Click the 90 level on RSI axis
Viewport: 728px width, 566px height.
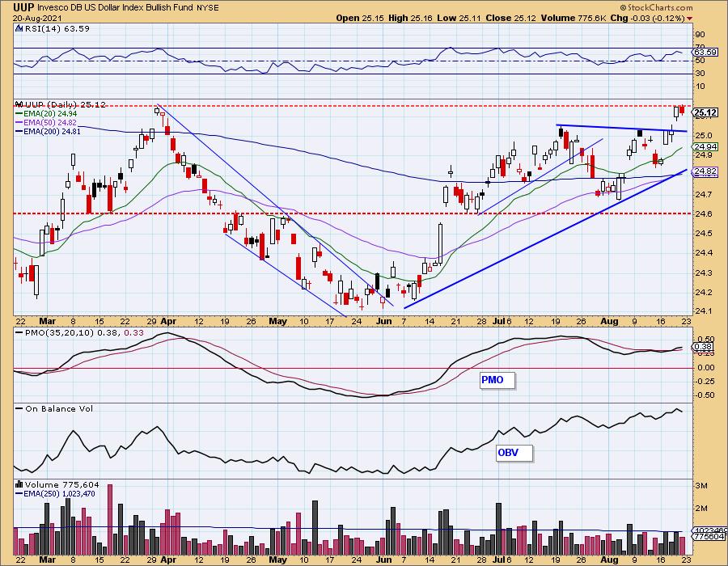point(700,35)
